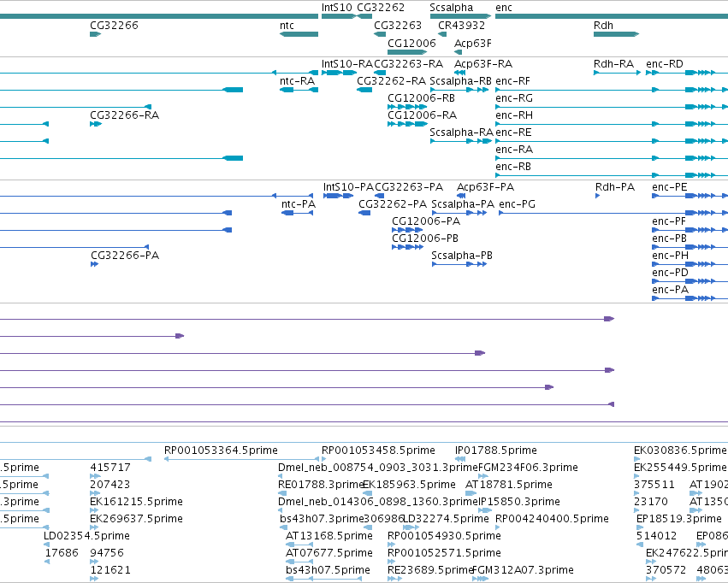Click the Rdh gene bar

(617, 34)
